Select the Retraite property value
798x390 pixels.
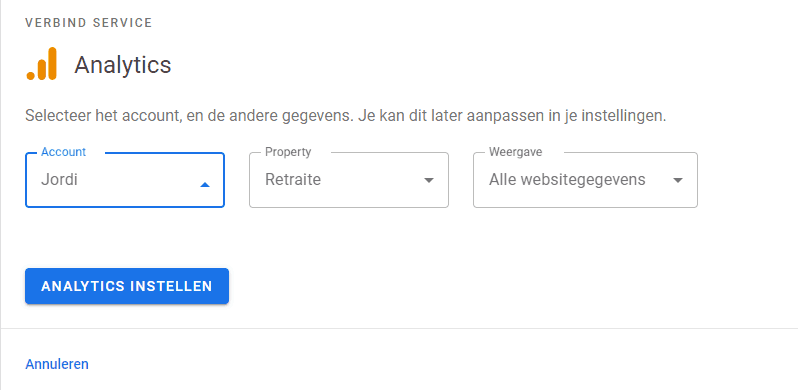(293, 180)
